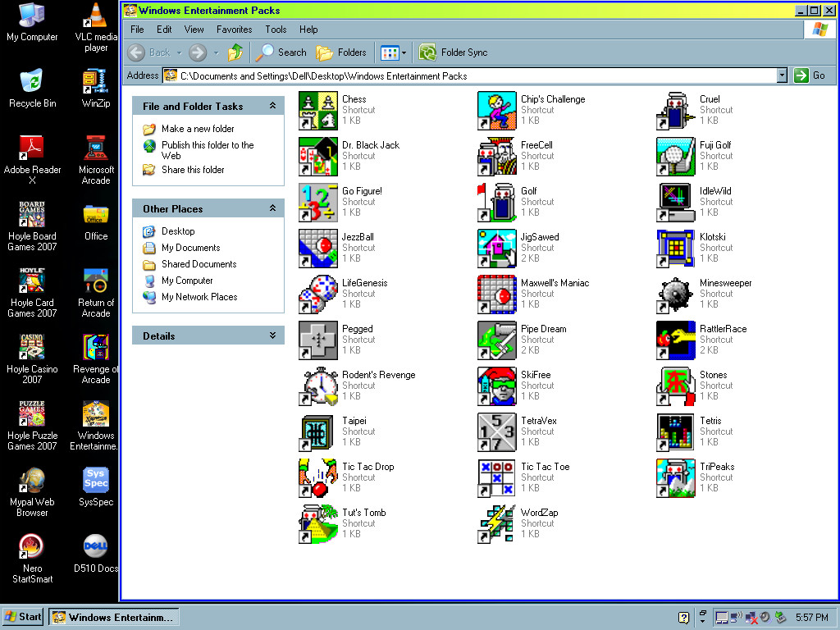Image resolution: width=840 pixels, height=630 pixels.
Task: Go to My Documents in Other Places
Action: (x=190, y=248)
